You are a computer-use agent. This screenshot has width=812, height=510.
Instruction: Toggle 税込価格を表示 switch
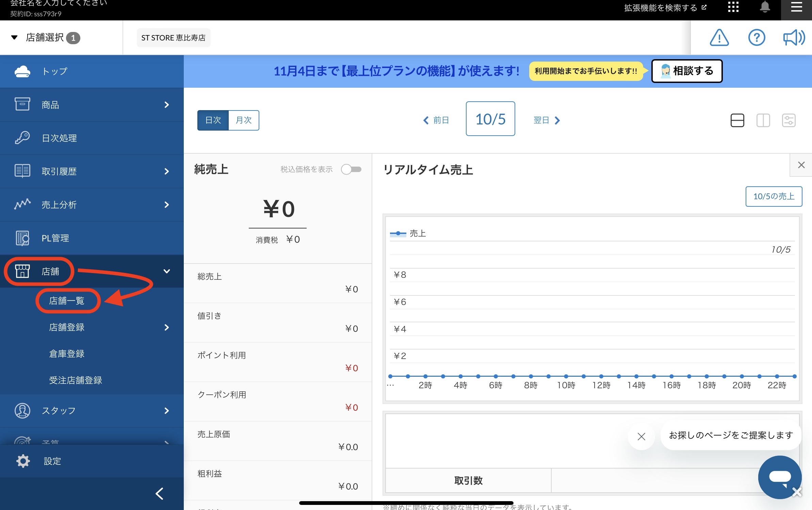click(x=351, y=169)
